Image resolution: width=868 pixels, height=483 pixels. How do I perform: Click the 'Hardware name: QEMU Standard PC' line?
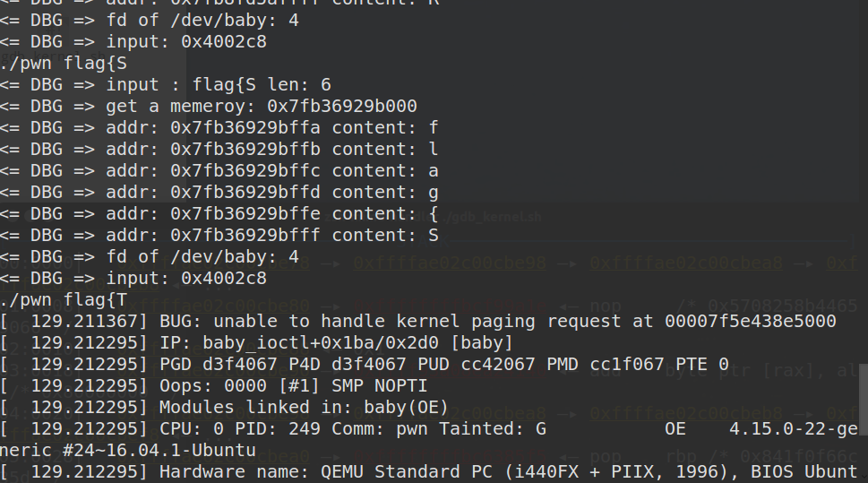(428, 472)
